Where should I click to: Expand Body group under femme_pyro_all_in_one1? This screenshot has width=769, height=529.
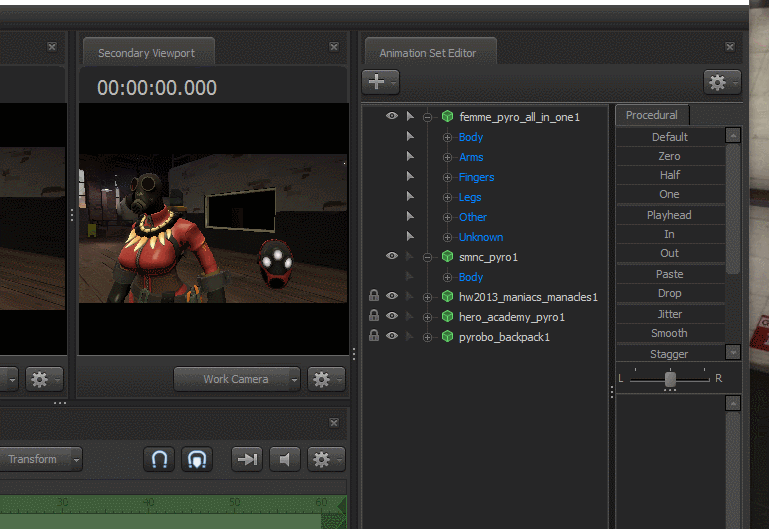447,138
